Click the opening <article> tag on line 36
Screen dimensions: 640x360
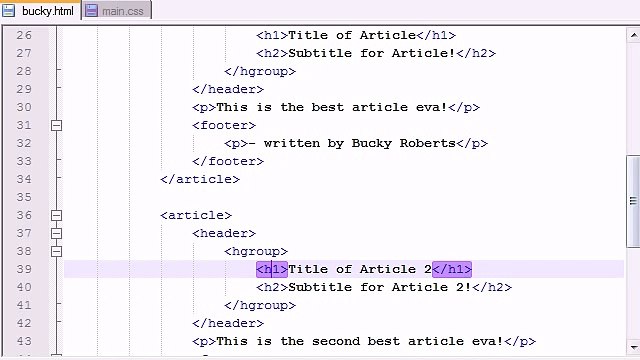196,215
